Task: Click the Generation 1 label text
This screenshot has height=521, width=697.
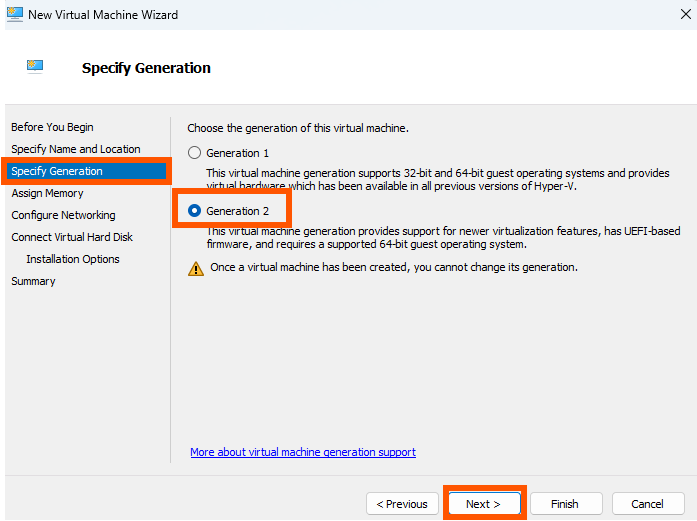Action: 237,153
